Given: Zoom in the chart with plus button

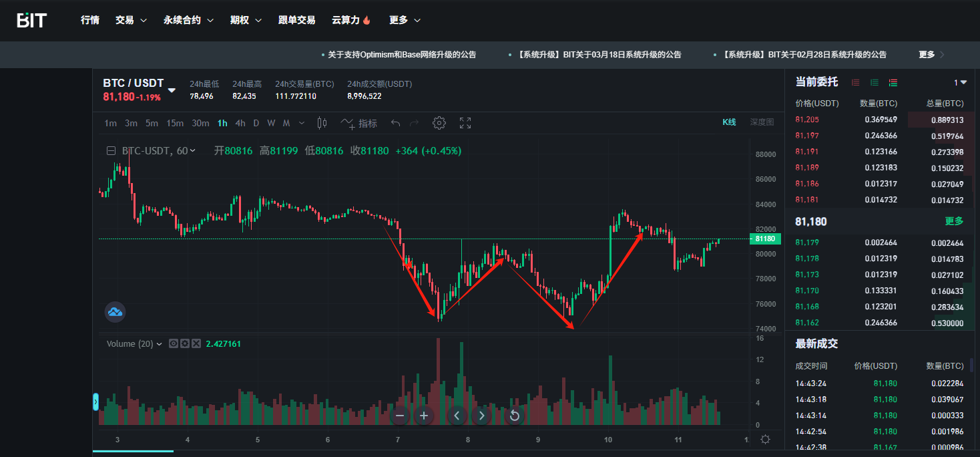Looking at the screenshot, I should 423,416.
